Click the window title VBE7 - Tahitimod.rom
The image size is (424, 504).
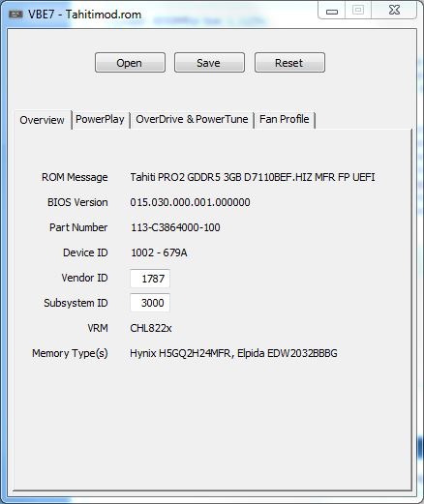(84, 15)
